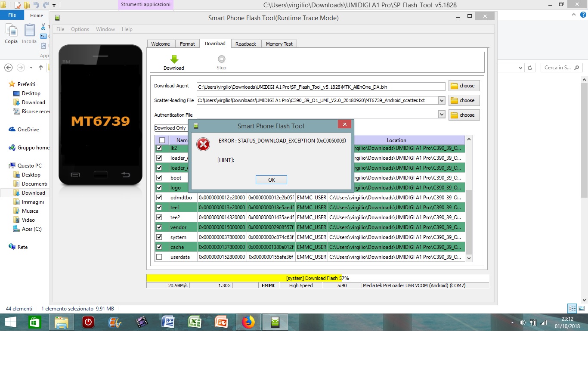Open the File tab in Explorer window
This screenshot has width=588, height=391.
click(x=12, y=15)
